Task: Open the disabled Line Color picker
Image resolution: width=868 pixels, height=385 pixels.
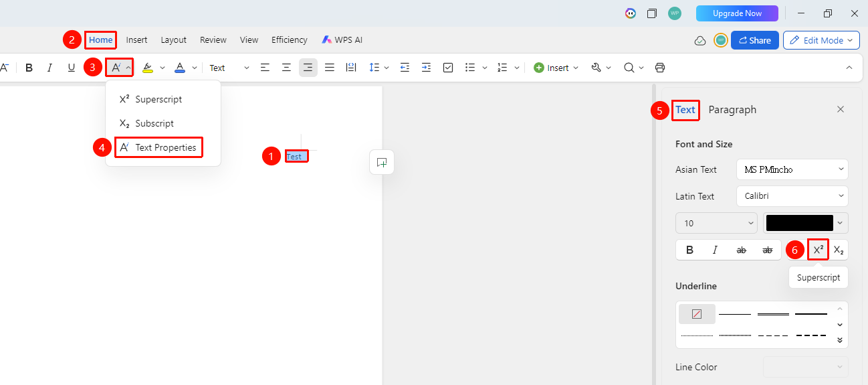Action: 806,367
